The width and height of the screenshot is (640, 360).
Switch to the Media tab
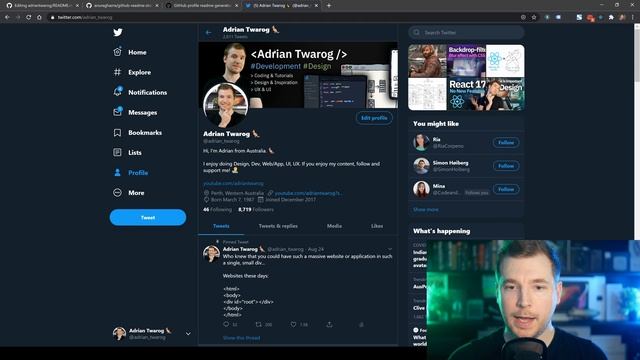point(334,226)
